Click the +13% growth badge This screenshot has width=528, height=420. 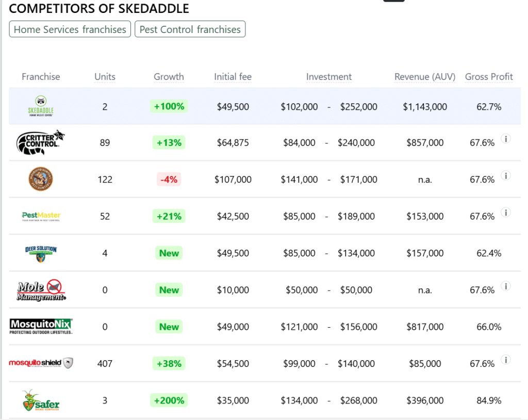(x=169, y=142)
